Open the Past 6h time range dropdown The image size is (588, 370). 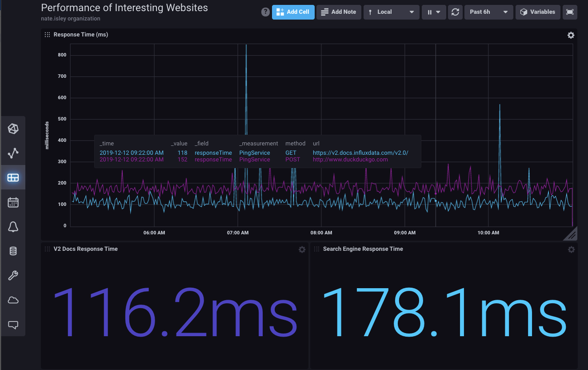[488, 12]
